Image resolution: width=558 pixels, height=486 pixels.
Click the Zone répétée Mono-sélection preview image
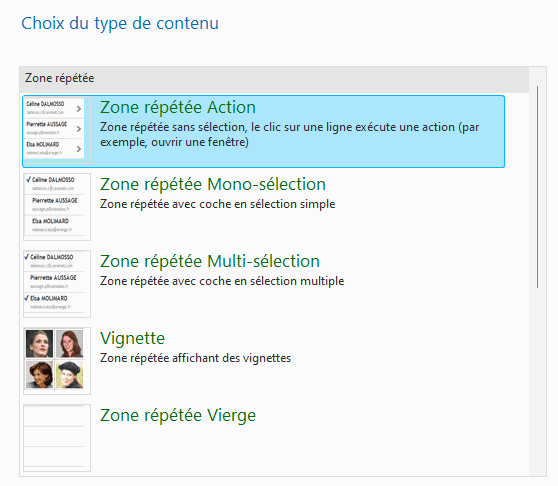point(57,207)
